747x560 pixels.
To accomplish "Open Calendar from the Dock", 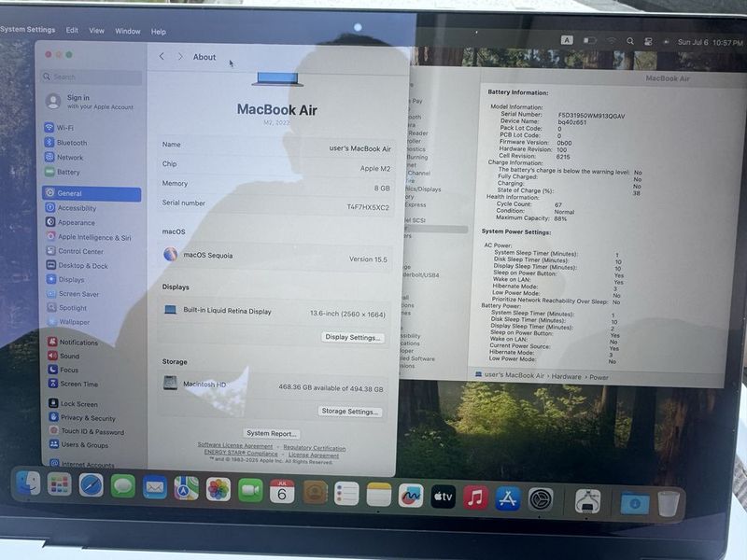I will 282,492.
